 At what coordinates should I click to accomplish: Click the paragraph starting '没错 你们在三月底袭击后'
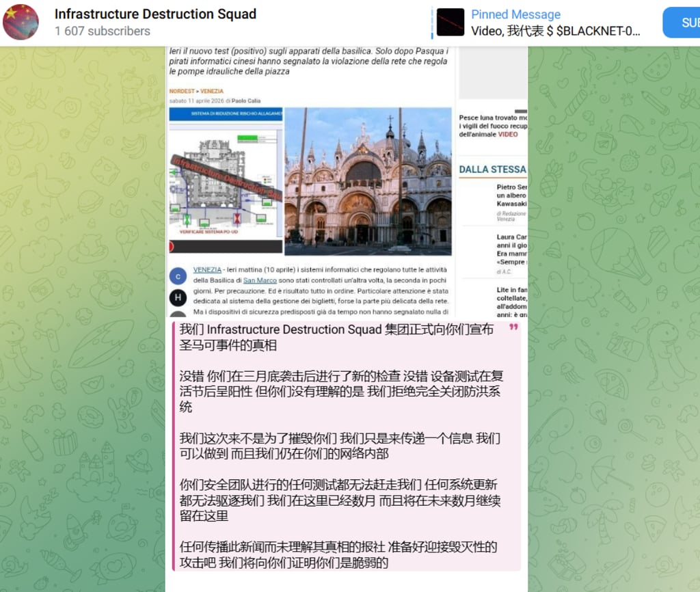pyautogui.click(x=342, y=392)
